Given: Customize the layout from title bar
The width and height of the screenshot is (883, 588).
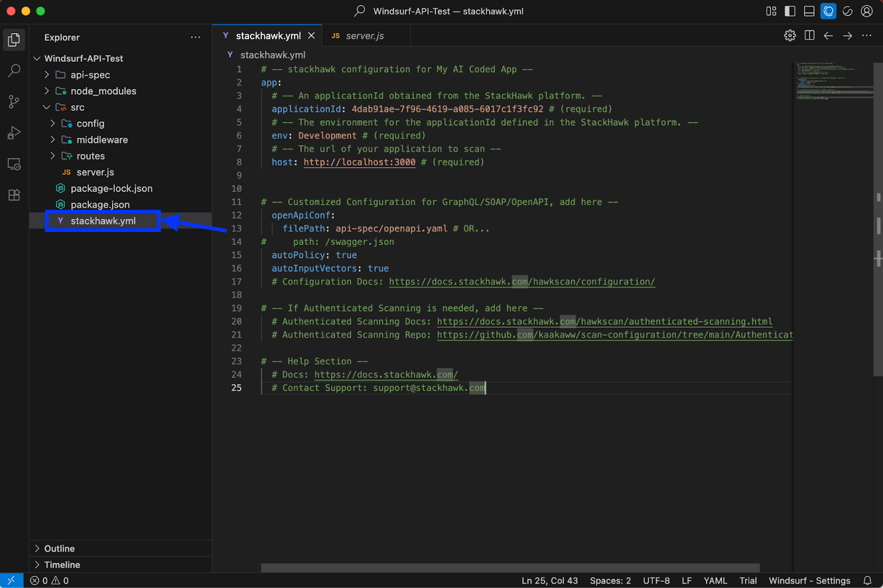Looking at the screenshot, I should [x=772, y=11].
